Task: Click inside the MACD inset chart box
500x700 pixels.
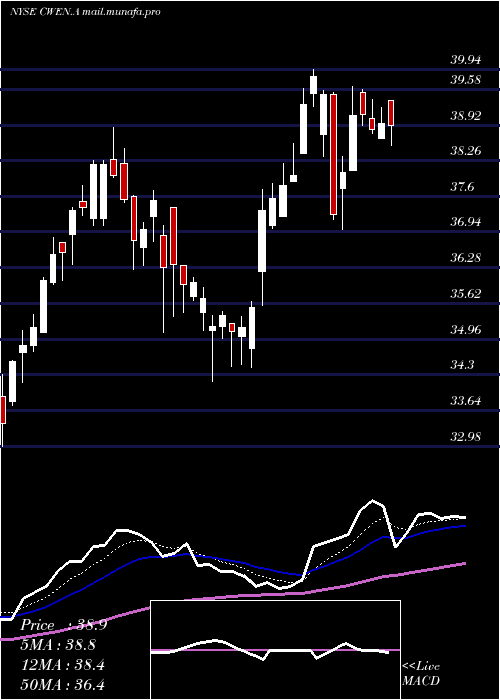Action: click(x=275, y=650)
